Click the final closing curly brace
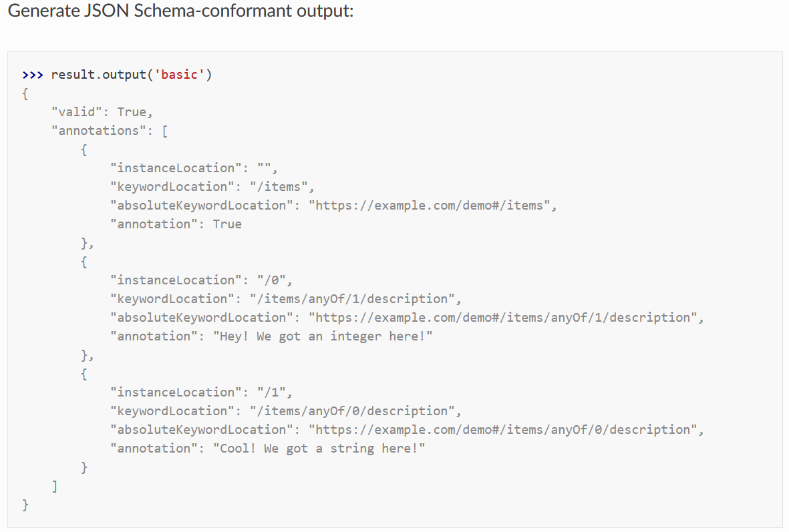789x532 pixels. click(25, 505)
